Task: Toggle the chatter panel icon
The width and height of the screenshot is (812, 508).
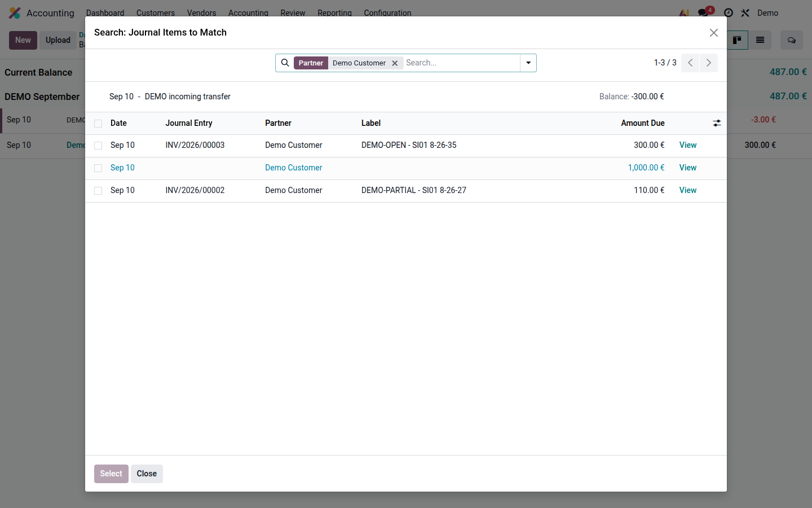Action: coord(792,40)
